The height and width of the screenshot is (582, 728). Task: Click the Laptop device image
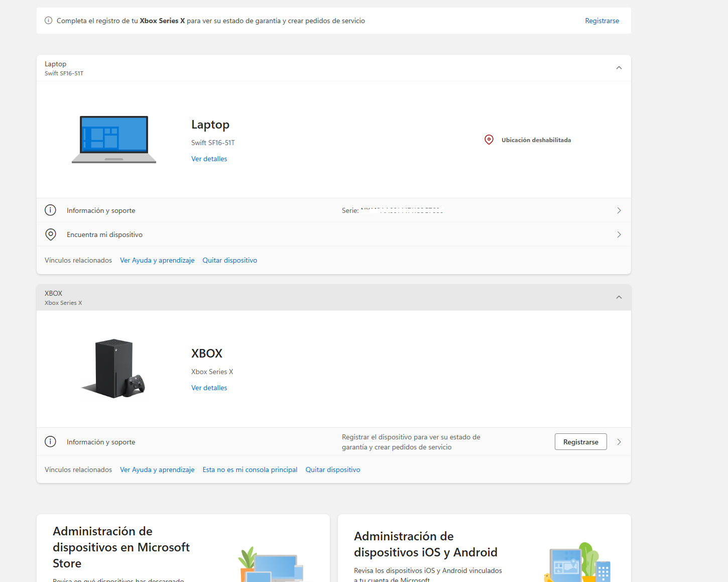point(114,140)
